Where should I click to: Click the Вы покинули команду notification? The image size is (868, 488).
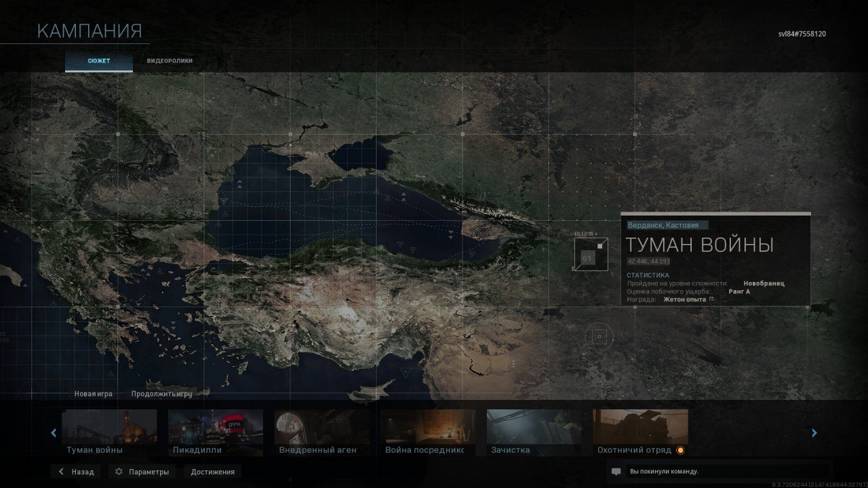coord(664,471)
